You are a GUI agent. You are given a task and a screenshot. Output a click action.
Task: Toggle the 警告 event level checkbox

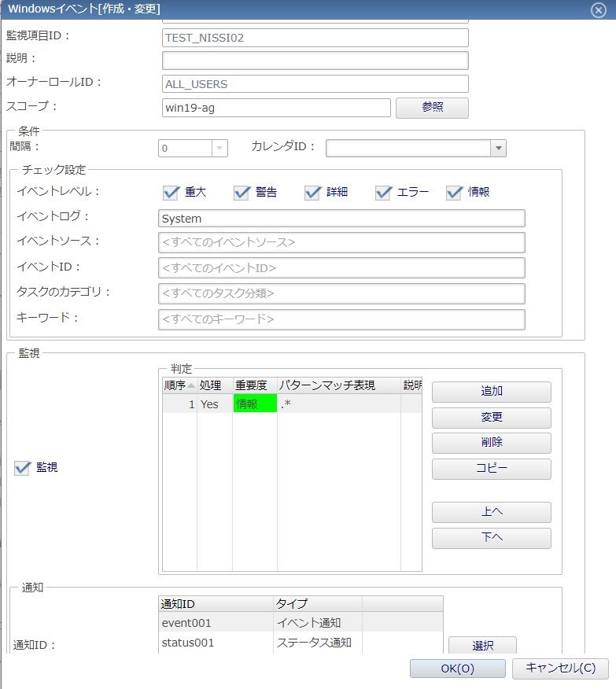[x=242, y=193]
